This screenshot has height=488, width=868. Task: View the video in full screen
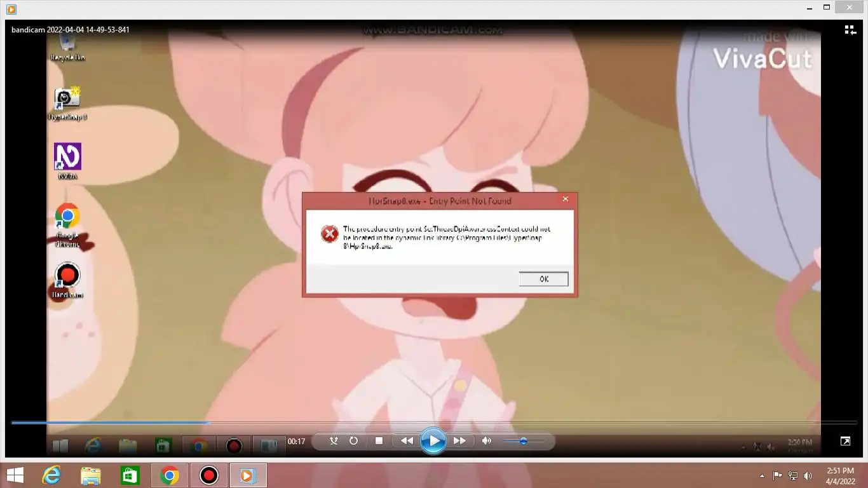pyautogui.click(x=845, y=441)
